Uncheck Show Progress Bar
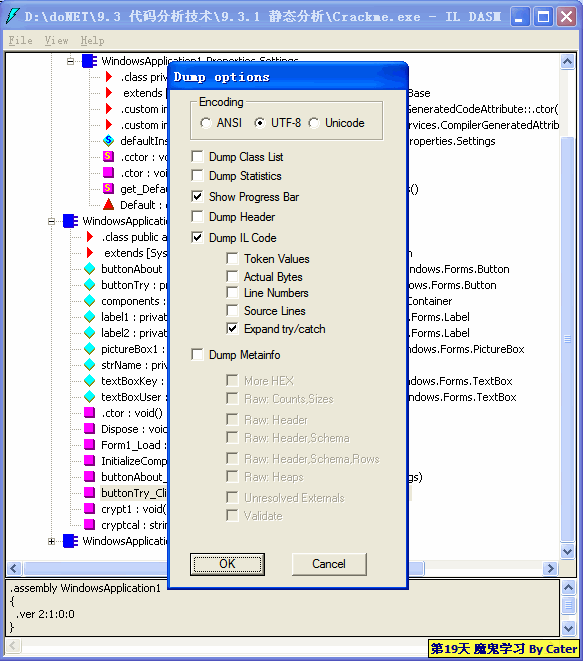The image size is (583, 661). point(197,196)
